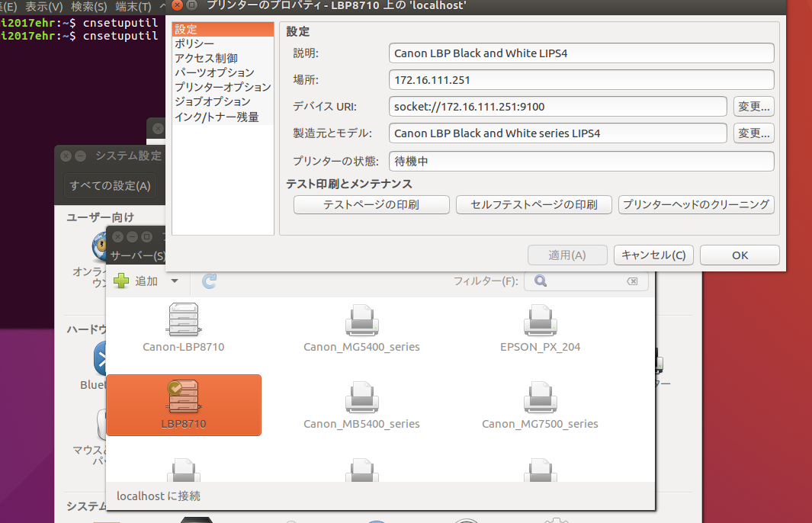Open 検索(S) menu in terminal window
Viewport: 812px width, 523px height.
[x=89, y=7]
